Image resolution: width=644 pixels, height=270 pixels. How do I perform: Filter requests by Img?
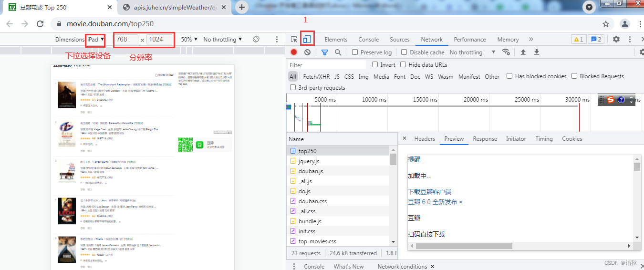pos(364,76)
